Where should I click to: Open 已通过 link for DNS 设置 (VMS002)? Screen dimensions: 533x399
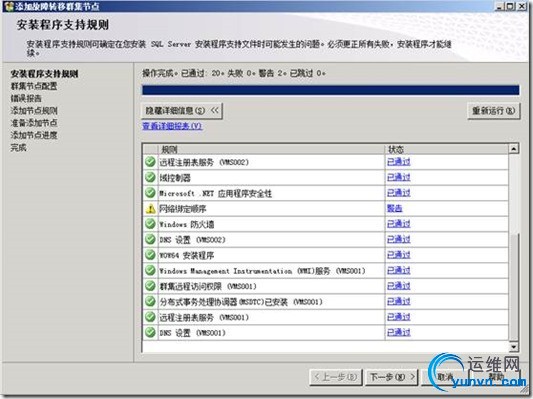coord(399,239)
